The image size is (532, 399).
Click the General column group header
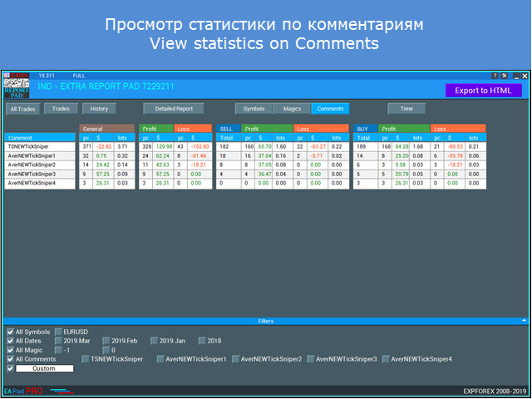pos(107,129)
